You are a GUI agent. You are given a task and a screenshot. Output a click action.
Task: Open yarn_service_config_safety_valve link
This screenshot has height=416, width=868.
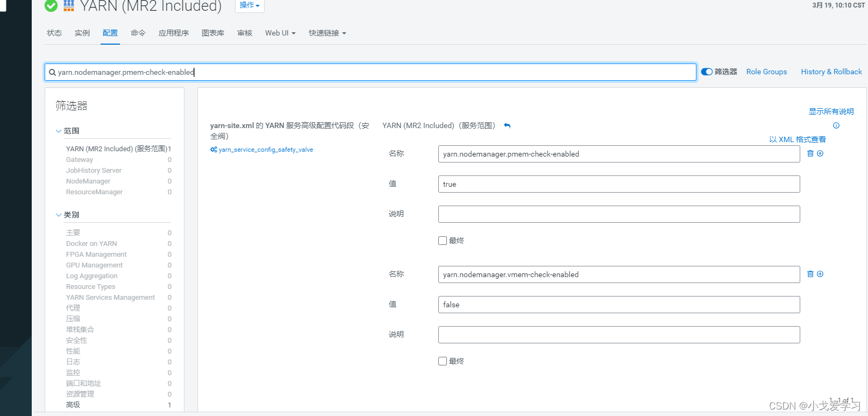coord(266,150)
